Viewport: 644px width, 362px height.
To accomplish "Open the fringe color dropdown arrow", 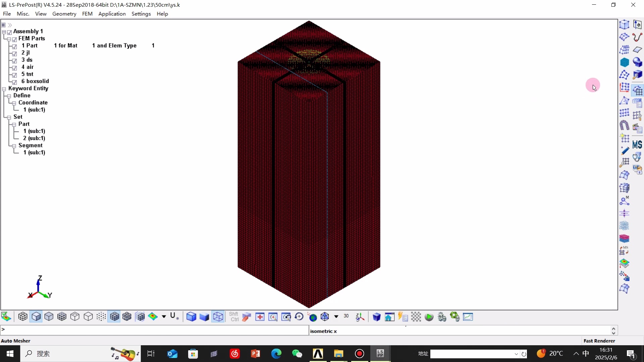I will (164, 317).
